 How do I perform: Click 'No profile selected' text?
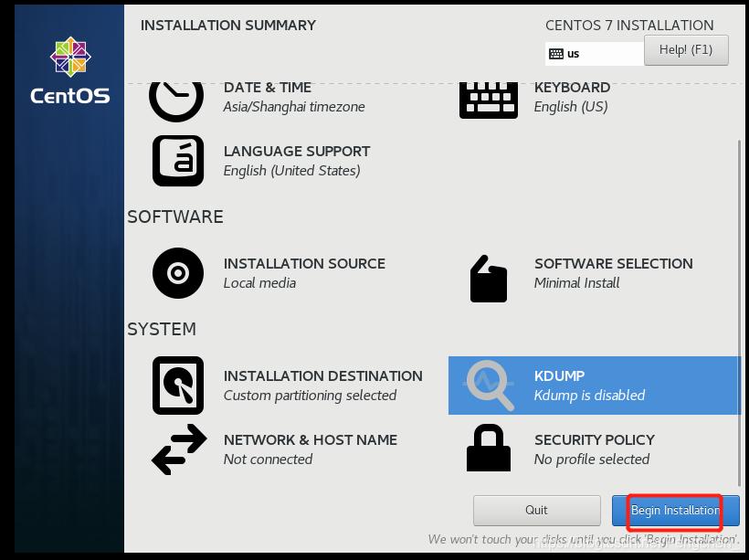(x=592, y=460)
